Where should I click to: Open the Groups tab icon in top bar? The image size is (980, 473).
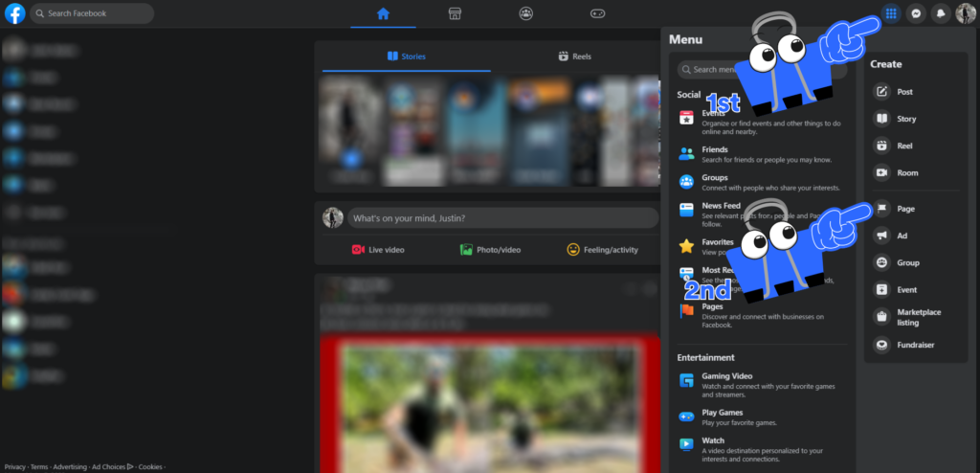526,13
